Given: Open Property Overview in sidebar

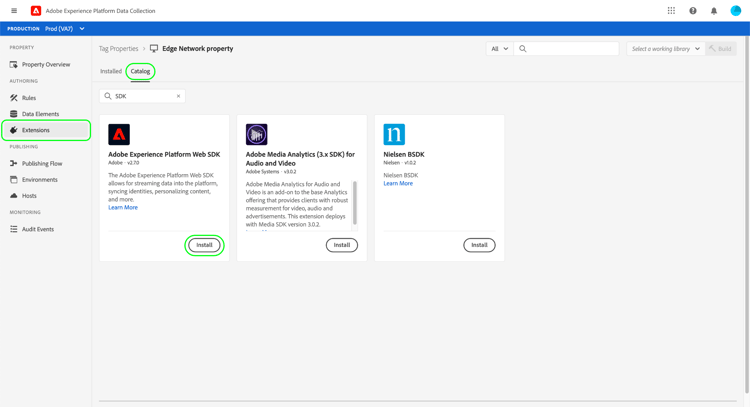Looking at the screenshot, I should click(46, 64).
